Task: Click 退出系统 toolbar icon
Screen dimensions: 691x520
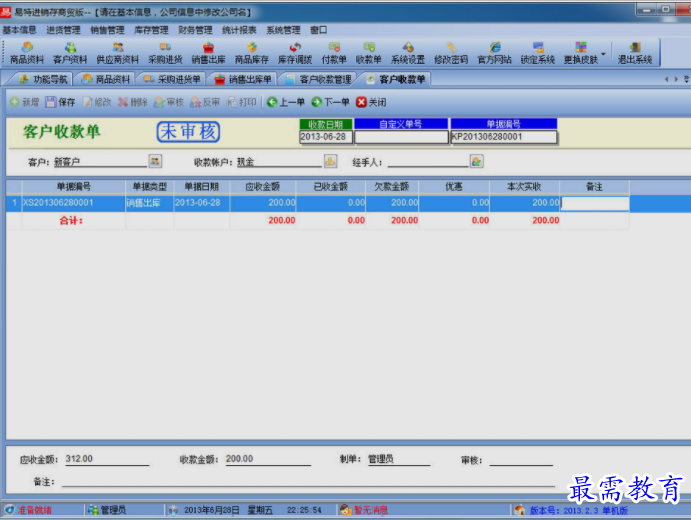Action: [635, 53]
